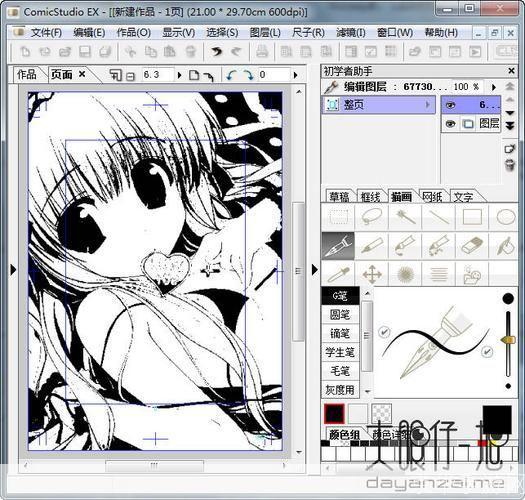Select the Ellipse shape tool
This screenshot has width=525, height=500.
(505, 217)
